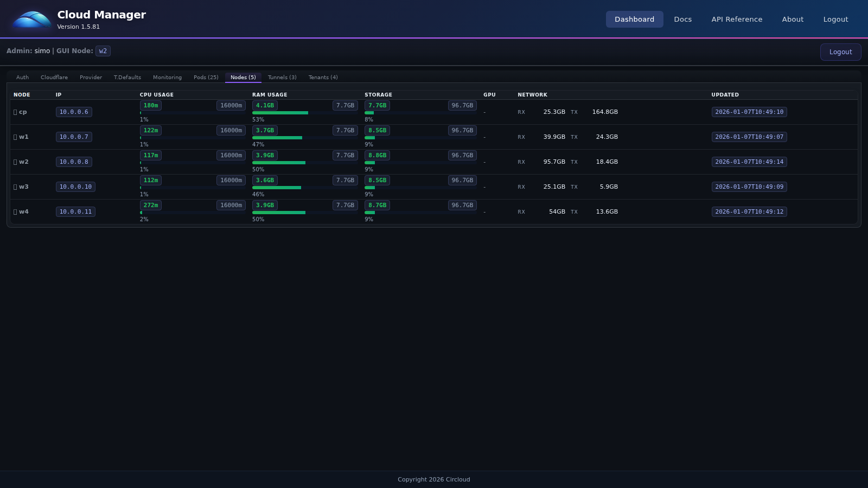Visit the About page

[793, 19]
